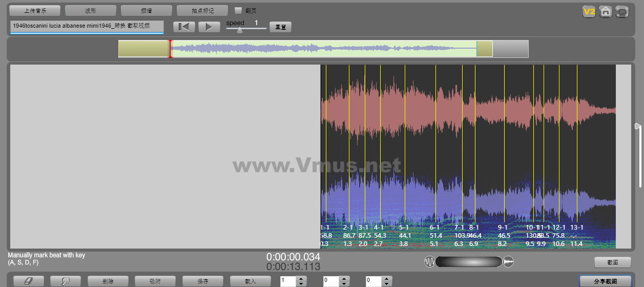The height and width of the screenshot is (287, 644).
Task: Increase the first stepper value
Action: [x=302, y=278]
